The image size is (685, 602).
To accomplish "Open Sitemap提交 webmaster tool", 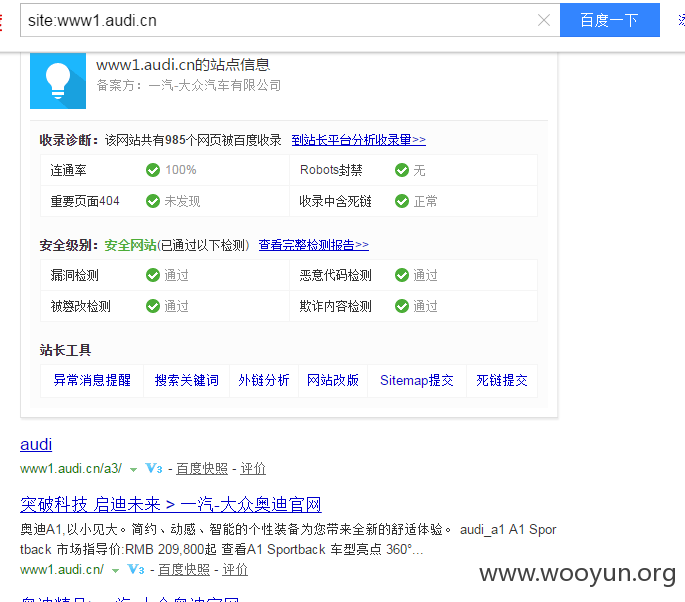I will coord(417,381).
